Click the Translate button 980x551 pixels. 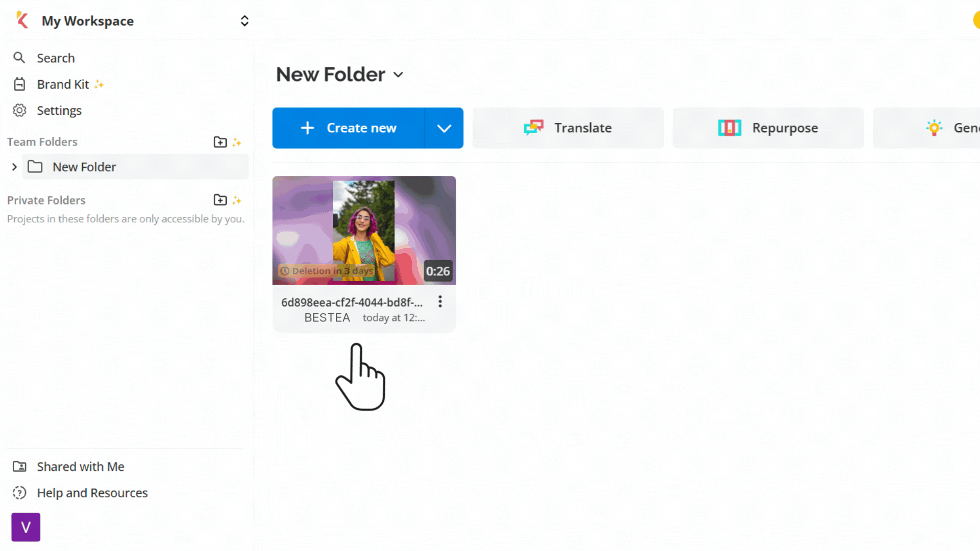click(x=568, y=128)
